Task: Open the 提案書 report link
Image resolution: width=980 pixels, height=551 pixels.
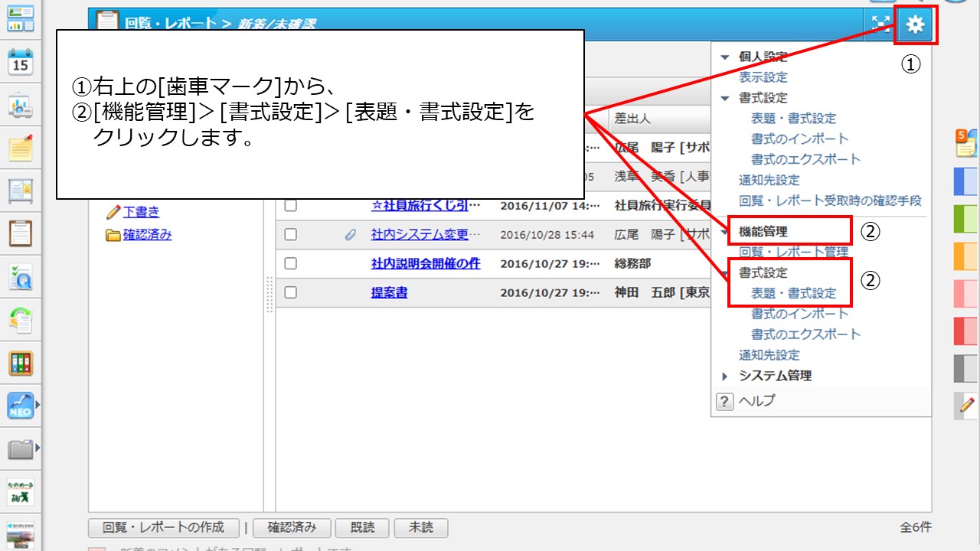Action: [389, 292]
